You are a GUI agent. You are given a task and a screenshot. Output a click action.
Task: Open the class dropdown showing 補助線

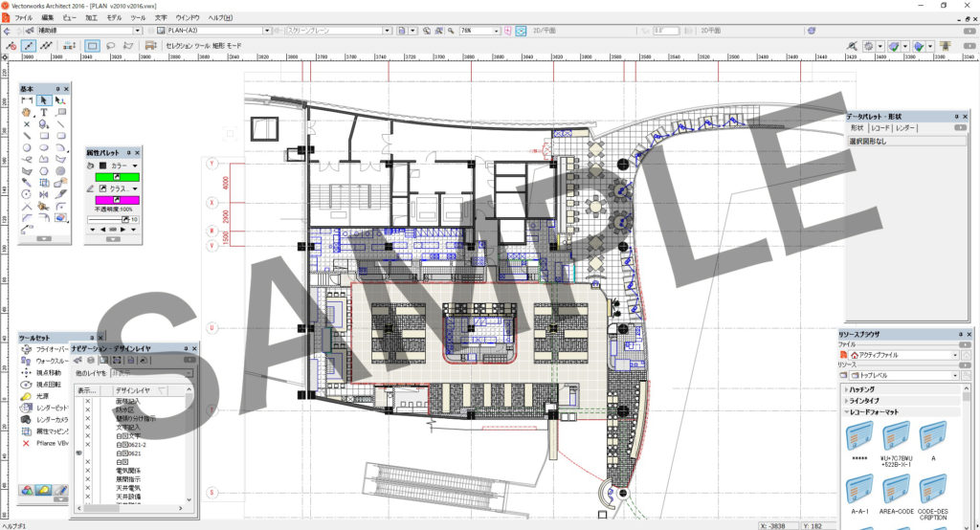[138, 31]
